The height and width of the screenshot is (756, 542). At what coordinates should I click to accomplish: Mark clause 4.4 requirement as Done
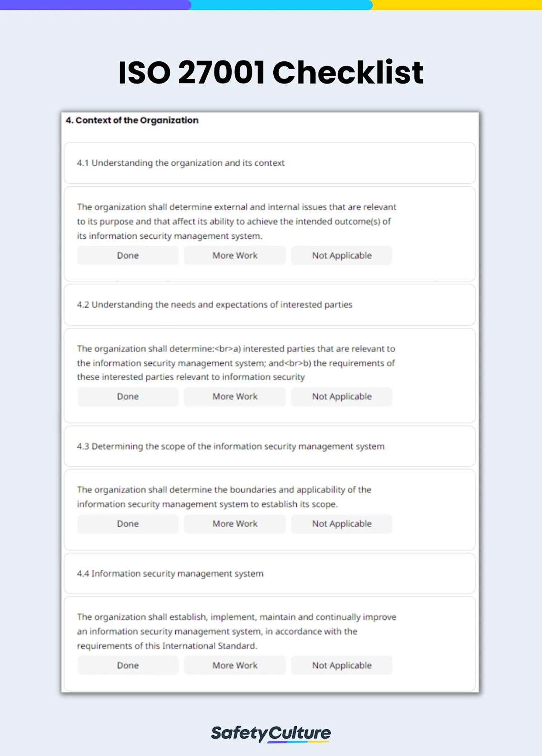[128, 665]
